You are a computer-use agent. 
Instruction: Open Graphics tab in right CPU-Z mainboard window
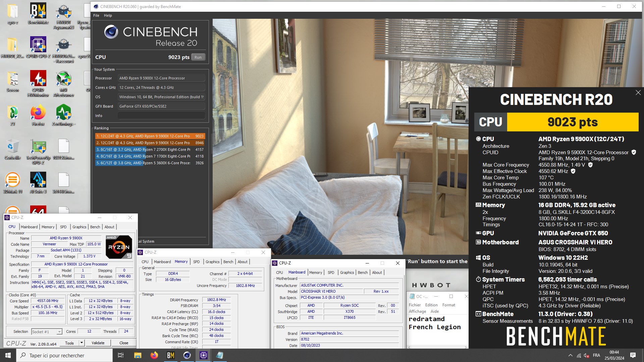click(x=347, y=273)
